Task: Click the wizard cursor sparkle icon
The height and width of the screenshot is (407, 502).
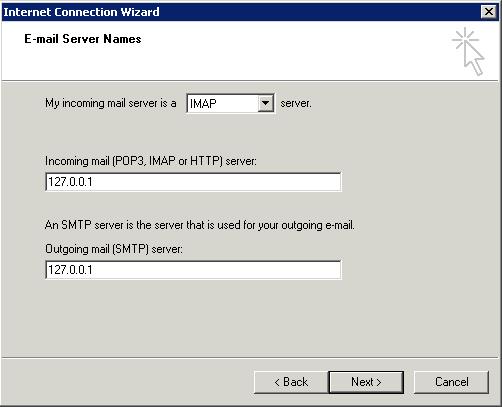Action: click(469, 52)
